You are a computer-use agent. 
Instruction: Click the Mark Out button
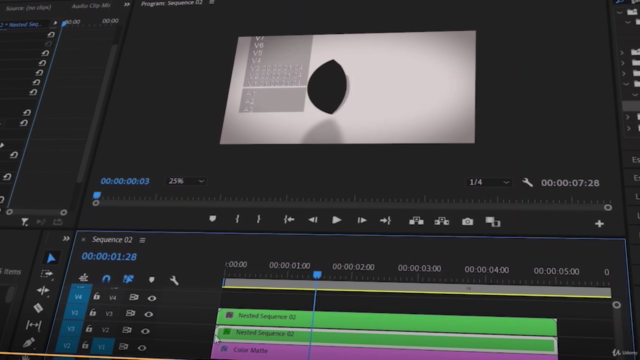[x=258, y=219]
